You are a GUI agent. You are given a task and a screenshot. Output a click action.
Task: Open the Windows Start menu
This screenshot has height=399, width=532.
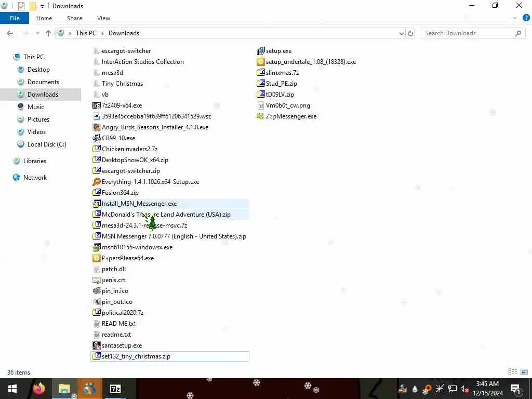click(x=12, y=389)
